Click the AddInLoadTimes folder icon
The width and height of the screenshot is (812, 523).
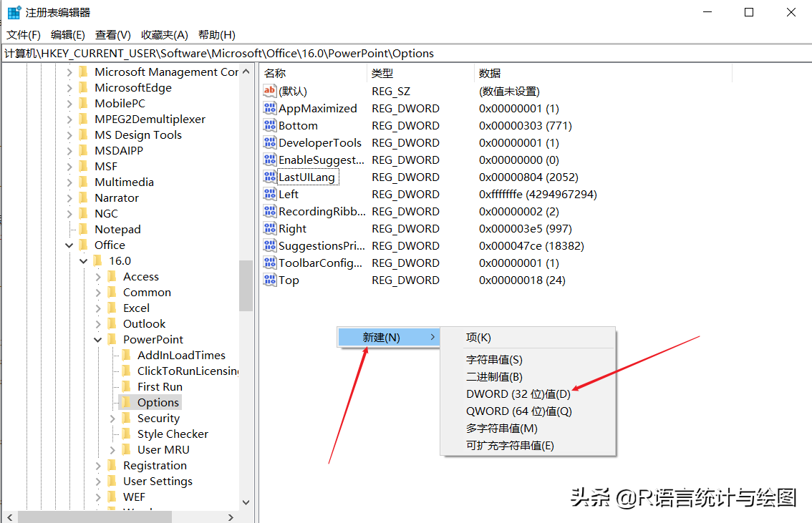tap(126, 355)
